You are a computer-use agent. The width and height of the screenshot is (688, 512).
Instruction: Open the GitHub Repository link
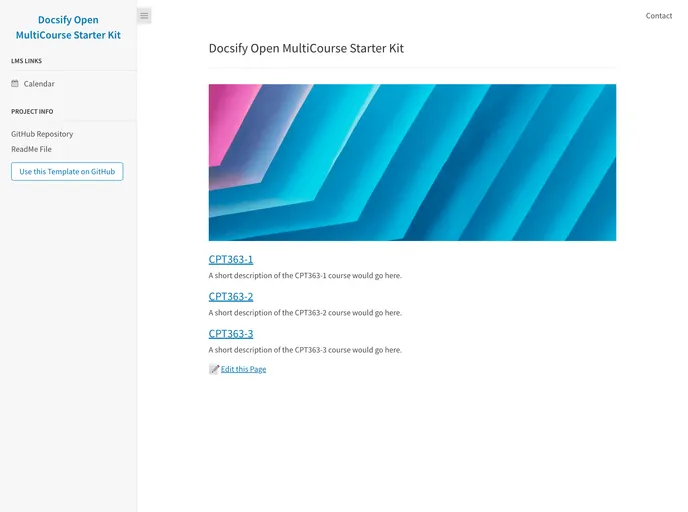42,134
